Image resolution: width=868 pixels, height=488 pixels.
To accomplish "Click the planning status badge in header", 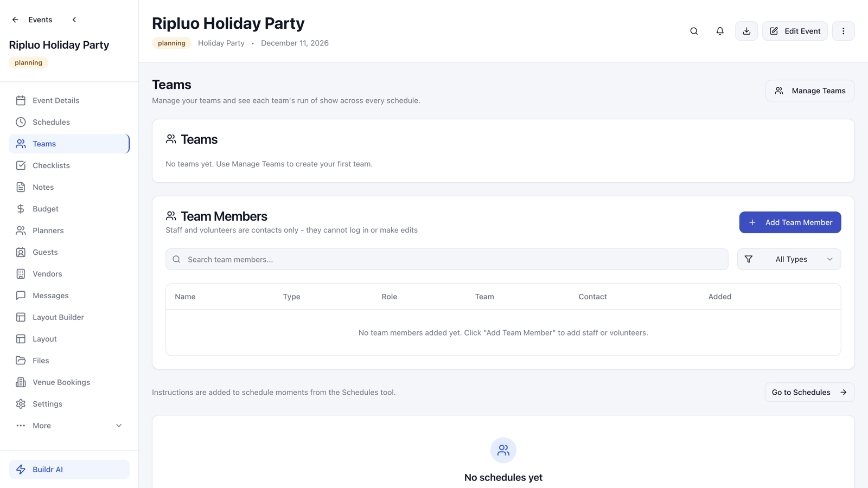I will pyautogui.click(x=171, y=43).
